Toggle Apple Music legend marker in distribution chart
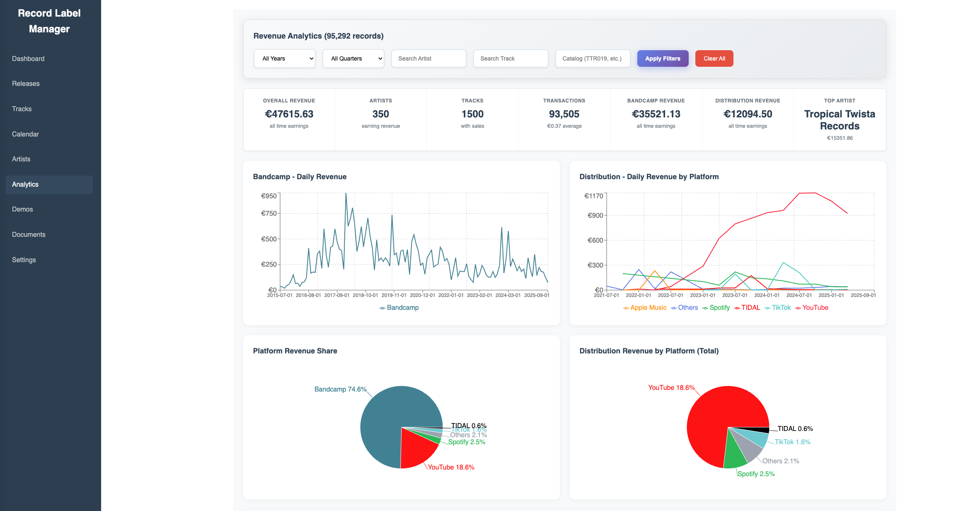Image resolution: width=980 pixels, height=511 pixels. (x=626, y=308)
